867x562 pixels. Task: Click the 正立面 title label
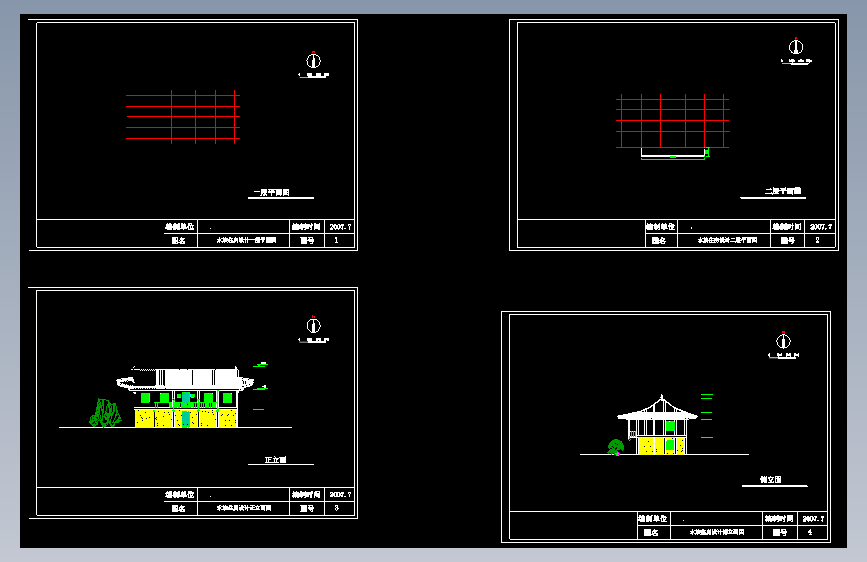275,460
